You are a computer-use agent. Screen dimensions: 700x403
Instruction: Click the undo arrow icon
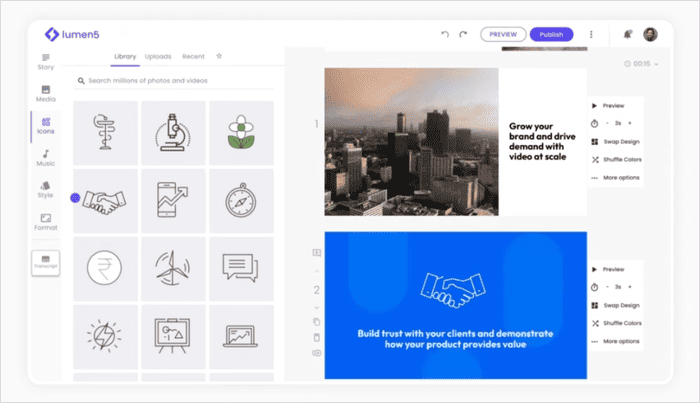(445, 34)
